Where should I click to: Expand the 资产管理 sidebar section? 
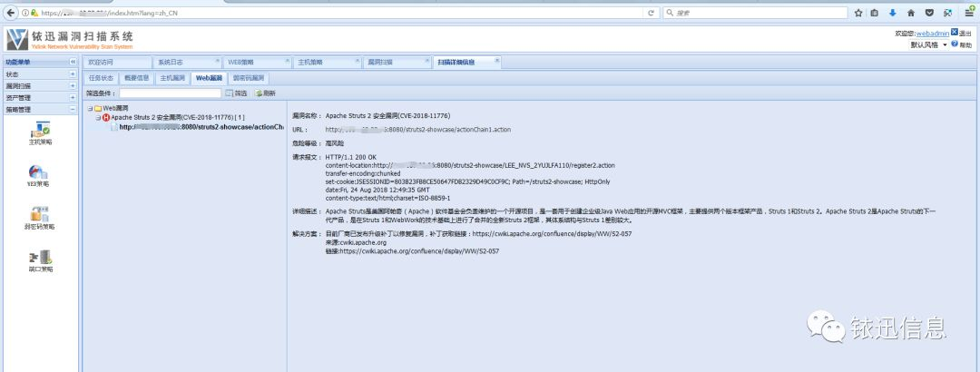click(73, 97)
